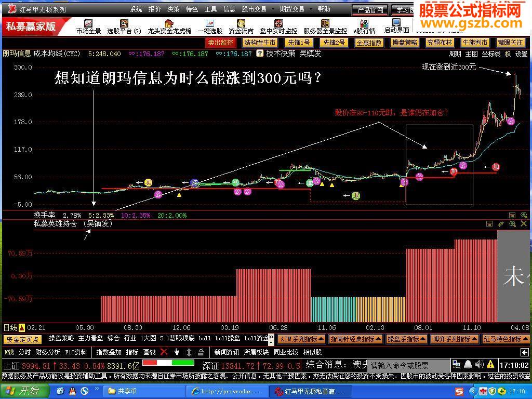Select the 资金定买点 indicator tab
The height and width of the screenshot is (399, 532).
click(x=22, y=339)
